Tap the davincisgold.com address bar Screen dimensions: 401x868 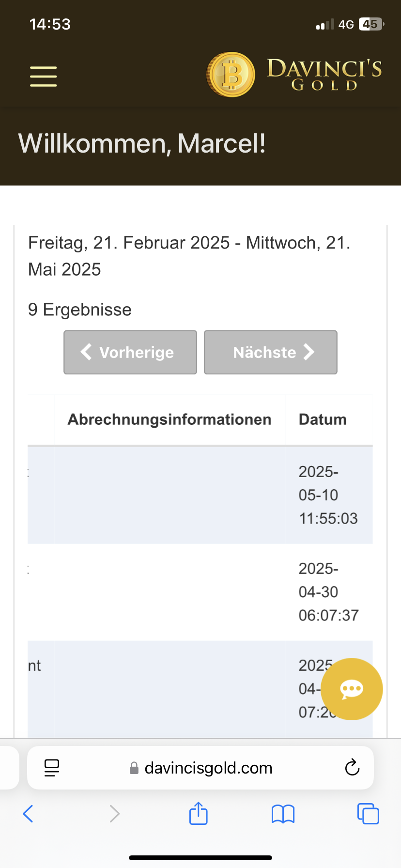(208, 768)
